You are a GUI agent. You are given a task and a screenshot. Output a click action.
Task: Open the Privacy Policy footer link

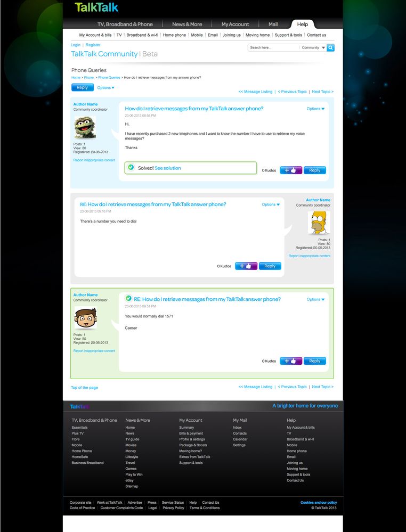173,508
